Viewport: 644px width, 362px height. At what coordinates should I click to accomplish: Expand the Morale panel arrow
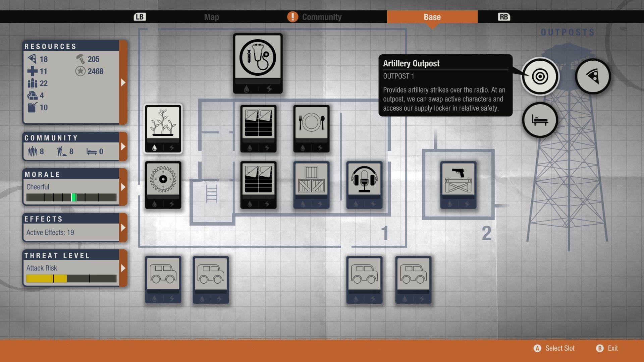click(123, 187)
